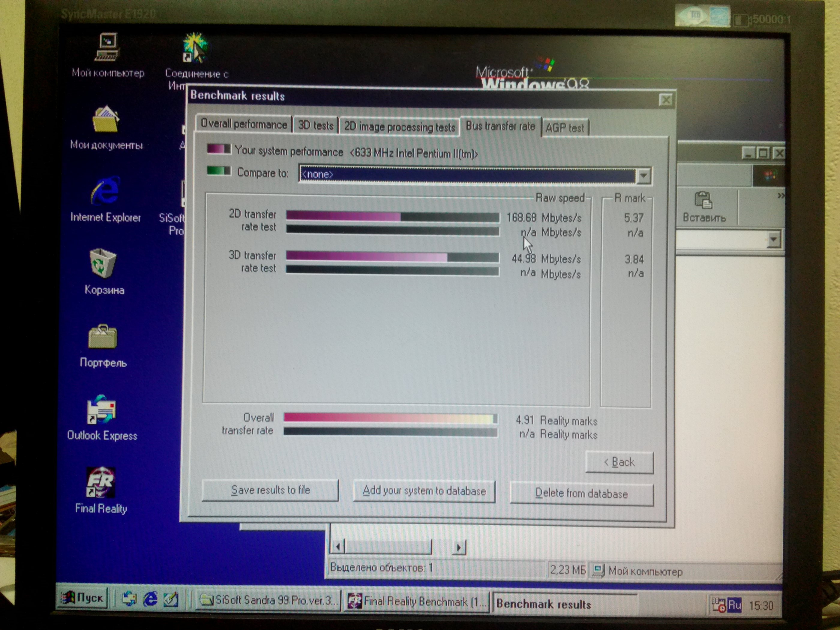Launch Internet Explorer from quick launch

(x=150, y=599)
